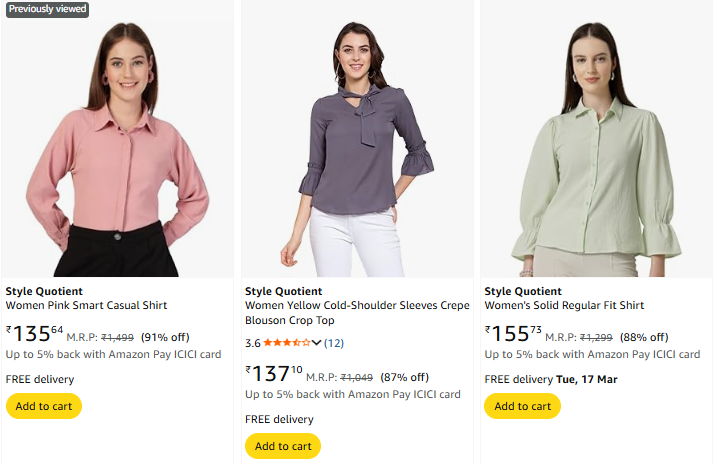Screen dimensions: 719x464
Task: Open 'Women Pink Smart Casual Shirt' title link
Action: coord(86,305)
